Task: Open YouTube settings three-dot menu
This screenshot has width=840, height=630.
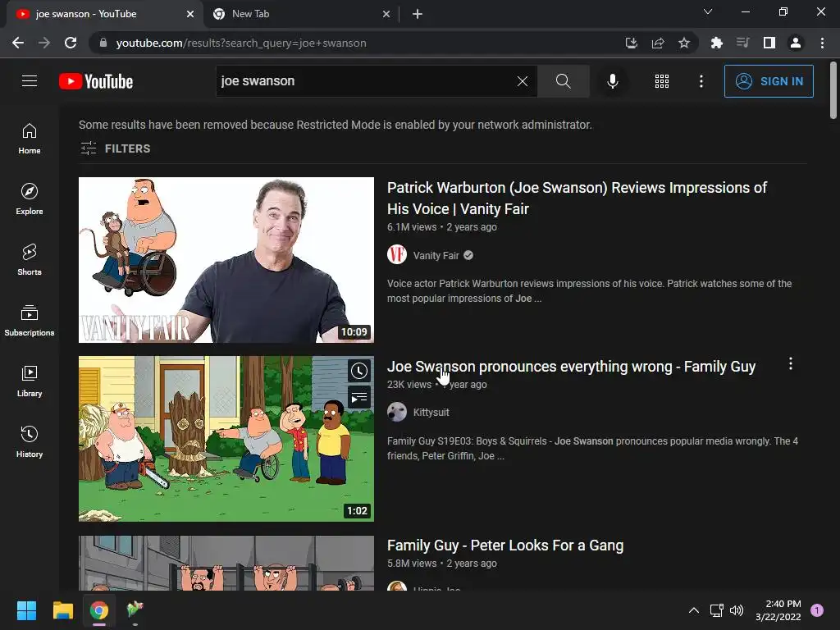Action: pyautogui.click(x=701, y=81)
